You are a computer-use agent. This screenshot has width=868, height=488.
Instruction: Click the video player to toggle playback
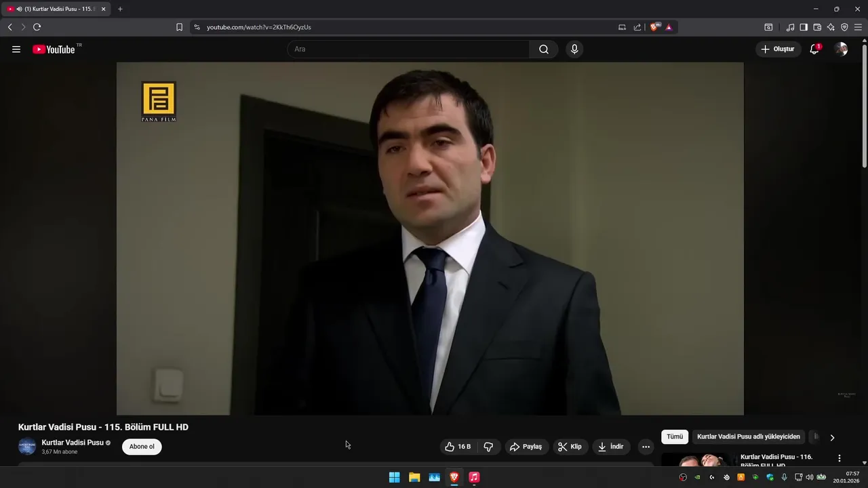click(x=430, y=239)
